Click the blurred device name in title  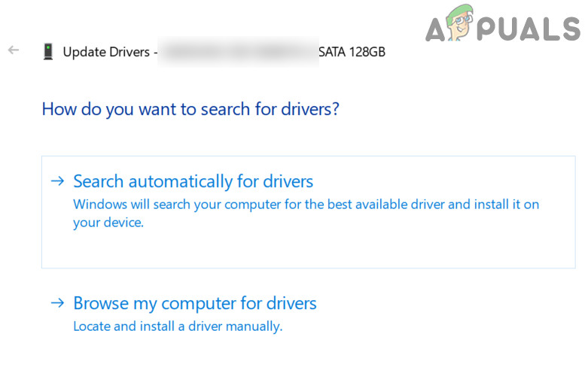[x=238, y=52]
